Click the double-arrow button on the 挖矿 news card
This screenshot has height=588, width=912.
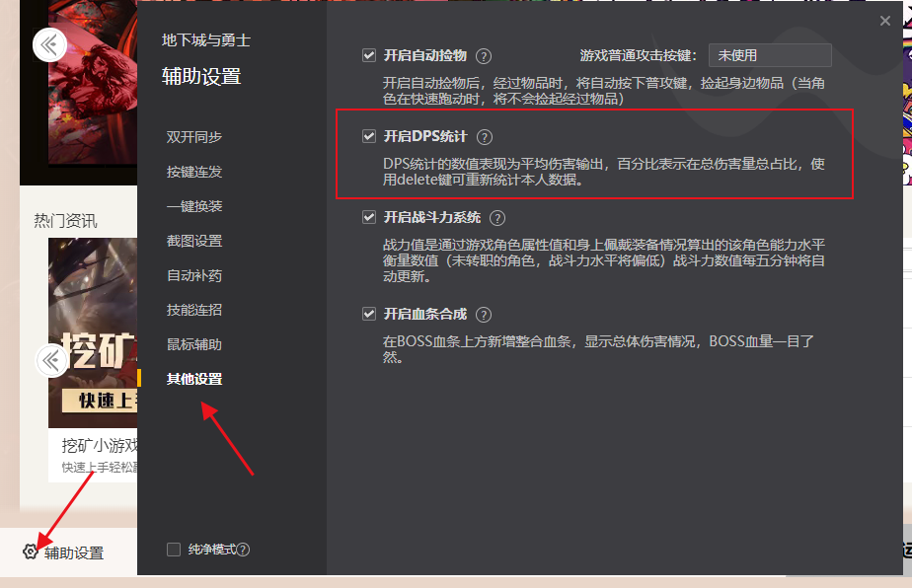click(x=51, y=360)
